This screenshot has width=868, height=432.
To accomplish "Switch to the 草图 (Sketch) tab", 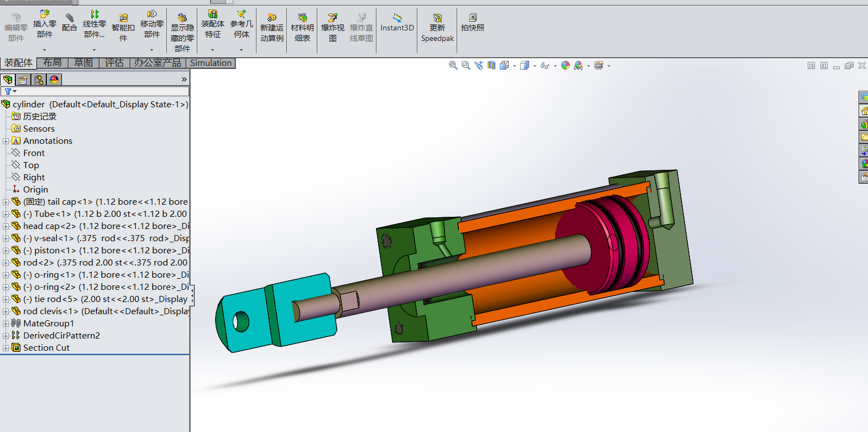I will tap(83, 63).
